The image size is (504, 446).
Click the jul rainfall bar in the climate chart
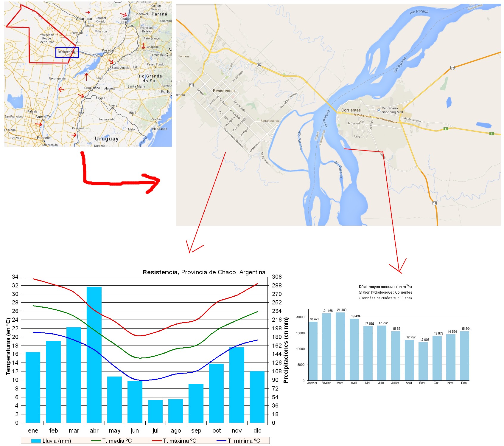point(155,411)
